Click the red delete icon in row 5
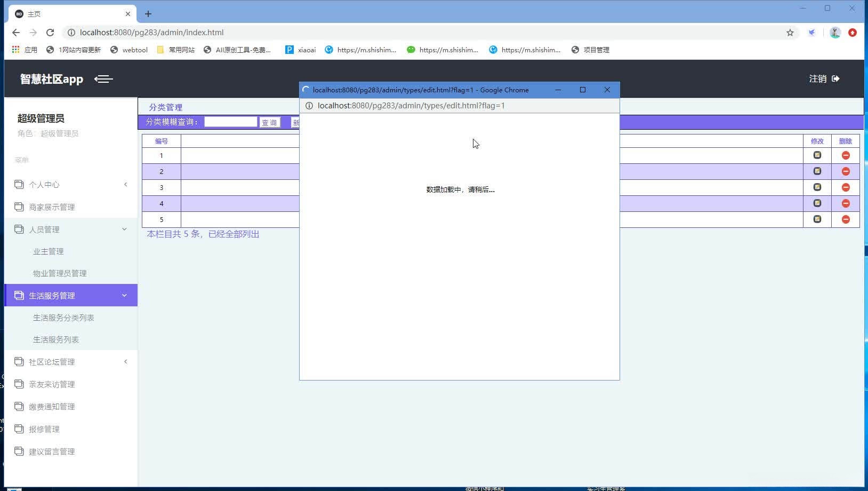868x491 pixels. (x=846, y=219)
